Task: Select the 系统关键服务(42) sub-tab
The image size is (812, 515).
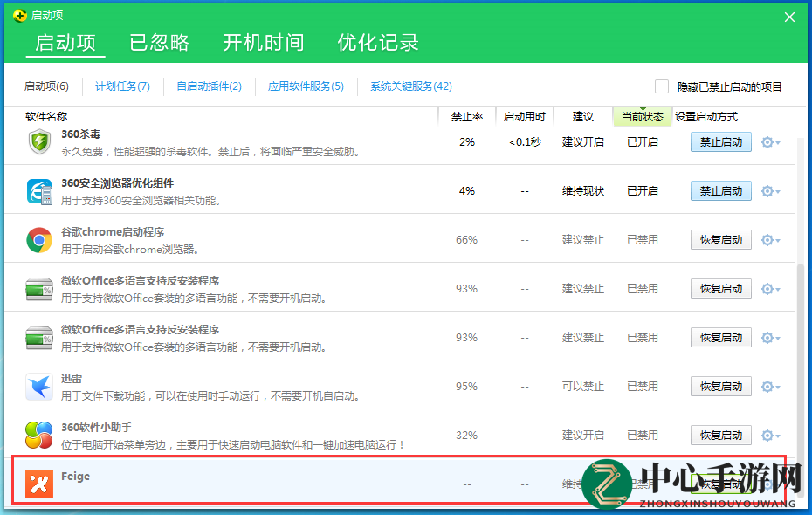Action: click(411, 86)
